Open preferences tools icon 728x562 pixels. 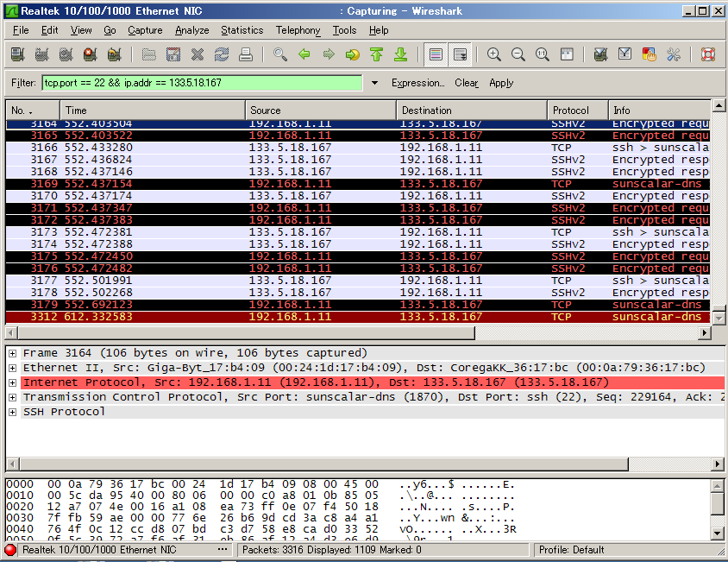click(673, 54)
